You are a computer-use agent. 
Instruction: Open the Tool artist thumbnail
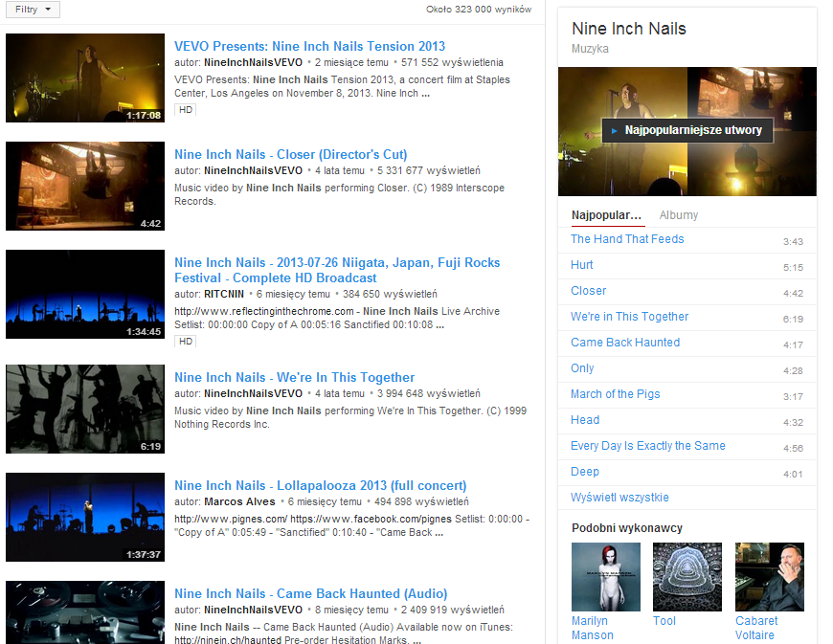(687, 577)
